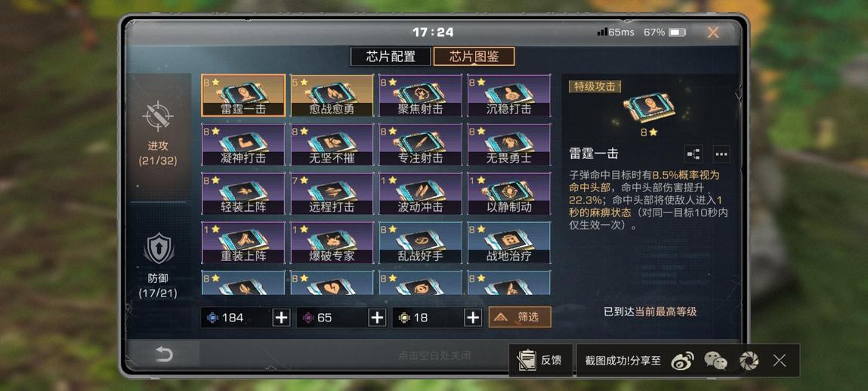Share the screenshot via WeChat
This screenshot has width=868, height=391.
[715, 361]
